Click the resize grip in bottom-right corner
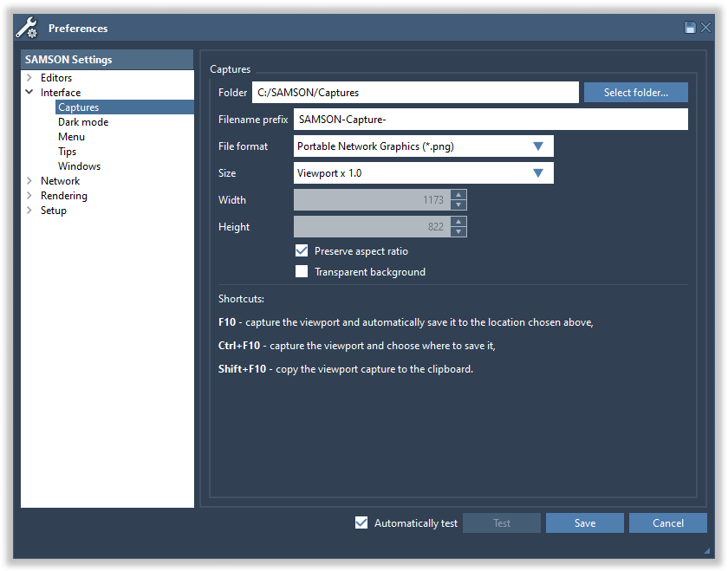Viewport: 728px width, 571px height. coord(705,550)
